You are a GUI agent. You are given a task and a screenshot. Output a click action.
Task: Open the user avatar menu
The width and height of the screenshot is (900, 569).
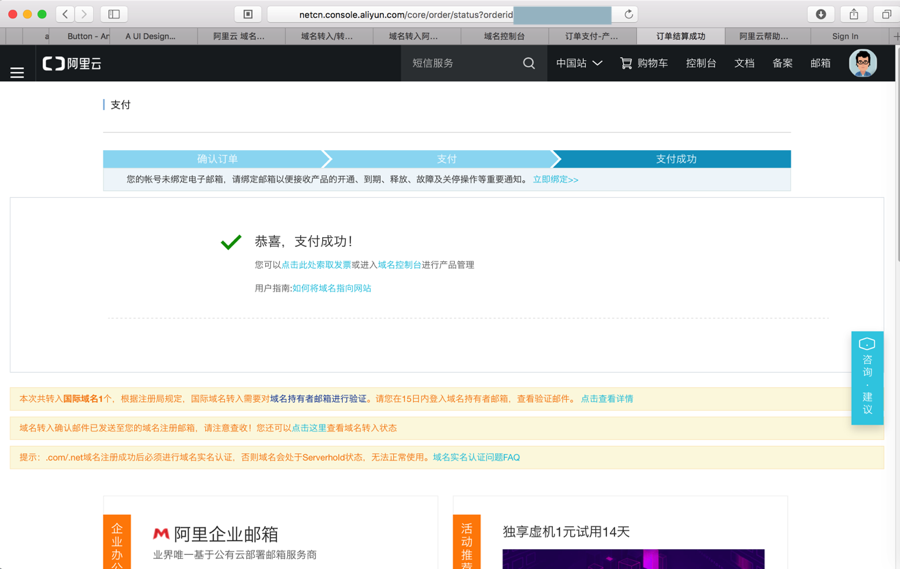863,63
